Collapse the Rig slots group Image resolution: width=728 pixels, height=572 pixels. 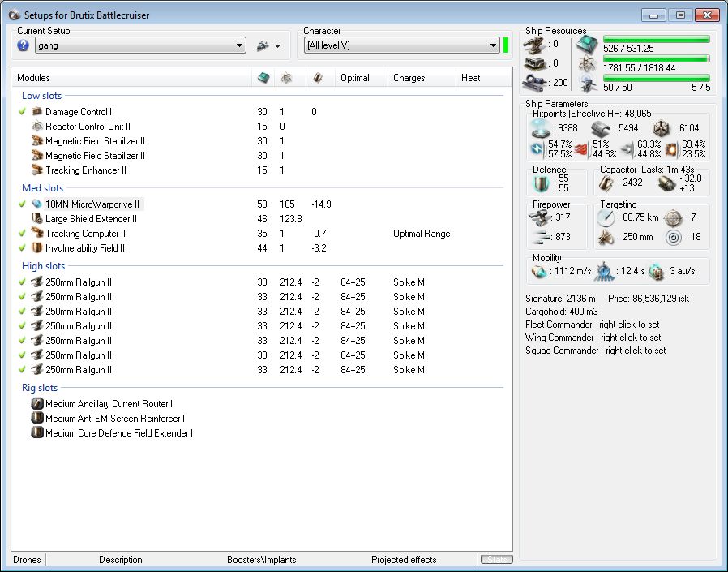40,388
